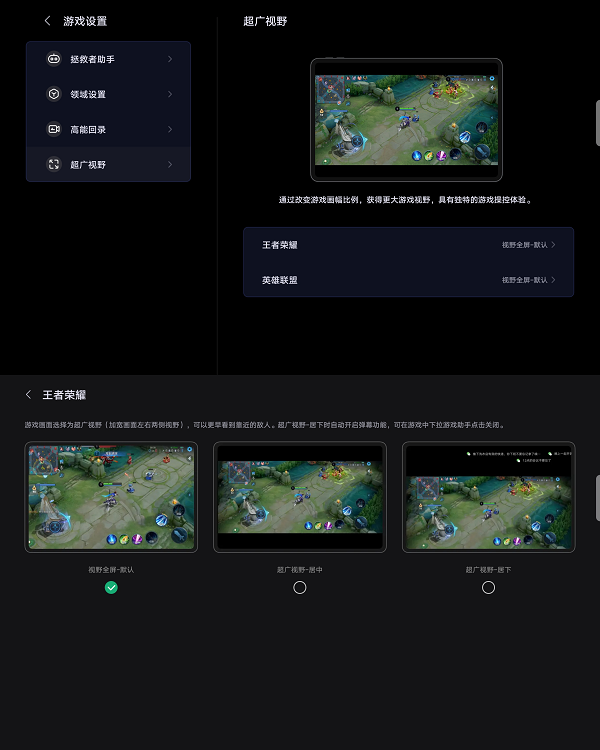Click the 高能回录 camera icon
600x750 pixels.
(x=54, y=129)
